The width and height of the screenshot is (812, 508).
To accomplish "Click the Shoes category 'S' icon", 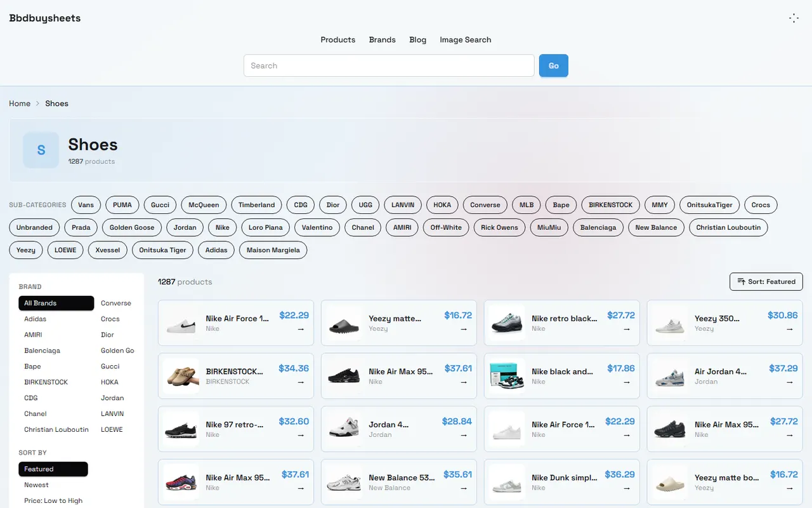I will click(41, 150).
